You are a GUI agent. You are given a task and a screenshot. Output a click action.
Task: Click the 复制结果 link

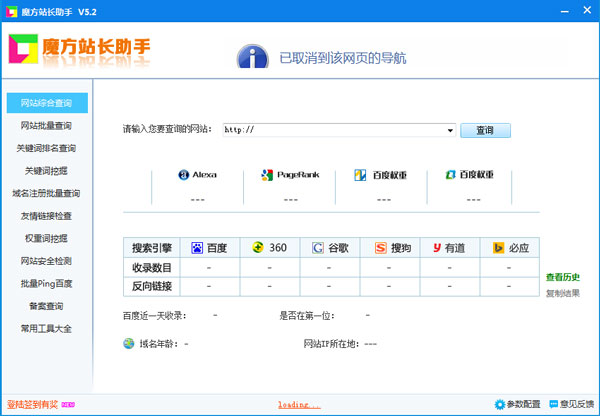563,294
